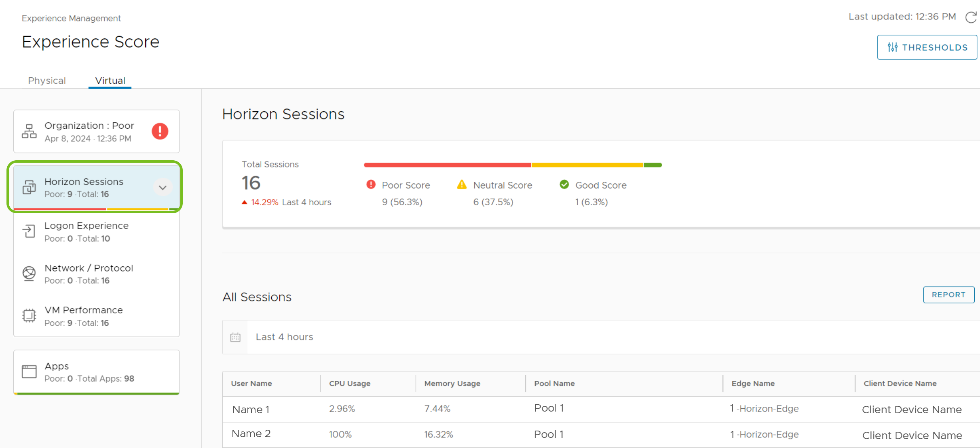Click the Total Sessions count 16
Image resolution: width=980 pixels, height=448 pixels.
pyautogui.click(x=251, y=183)
